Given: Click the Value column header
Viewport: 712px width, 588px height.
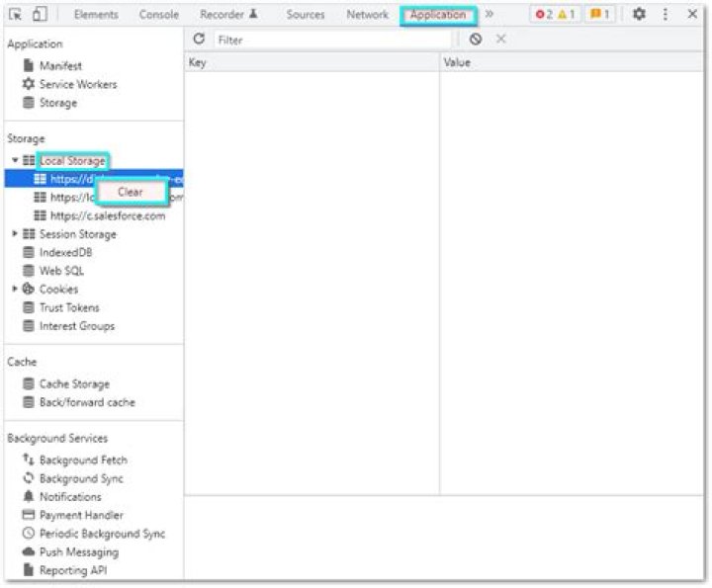Looking at the screenshot, I should [572, 62].
